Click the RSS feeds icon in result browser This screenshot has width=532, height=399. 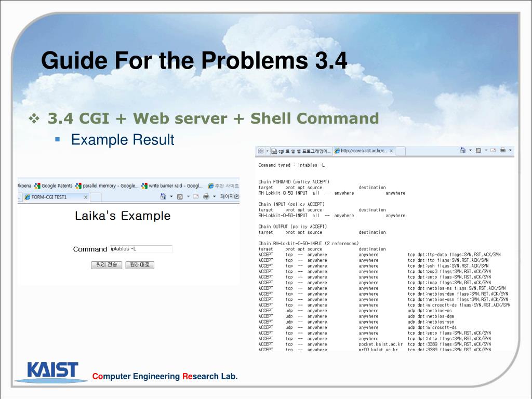pos(478,150)
